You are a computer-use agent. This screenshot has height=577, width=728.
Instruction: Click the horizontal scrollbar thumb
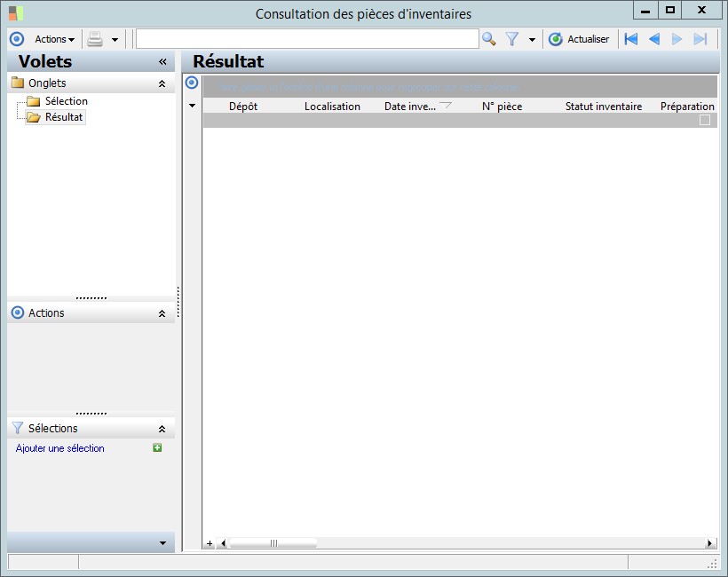273,543
